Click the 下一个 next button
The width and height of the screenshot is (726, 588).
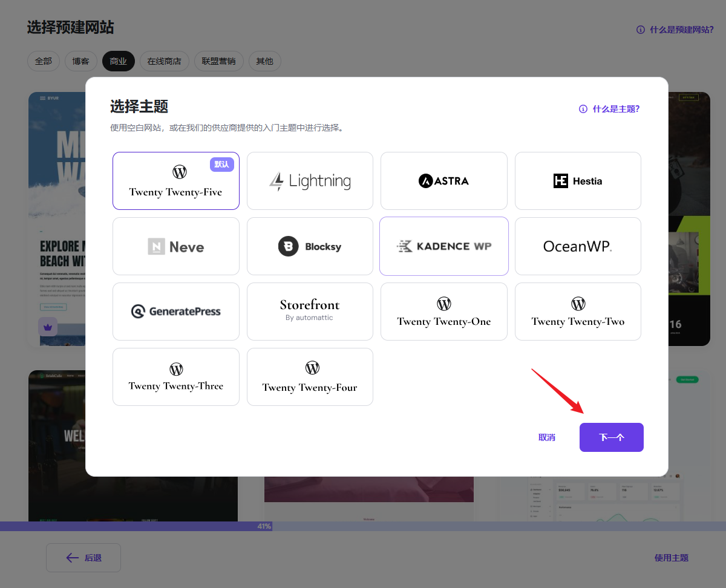(x=611, y=437)
